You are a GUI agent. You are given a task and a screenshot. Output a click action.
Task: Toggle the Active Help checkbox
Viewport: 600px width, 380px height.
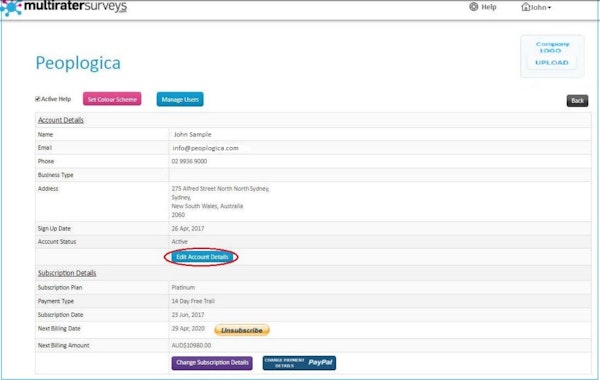(x=38, y=99)
